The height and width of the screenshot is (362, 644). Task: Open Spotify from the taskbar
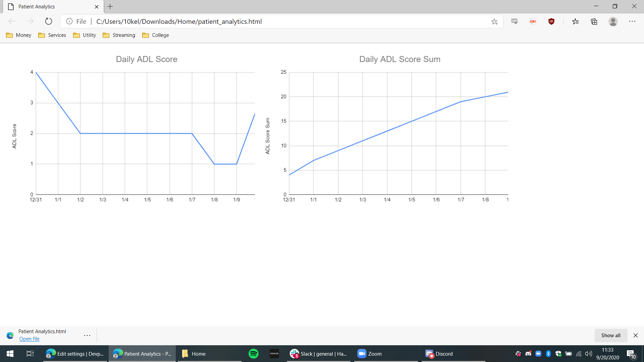[x=253, y=354]
